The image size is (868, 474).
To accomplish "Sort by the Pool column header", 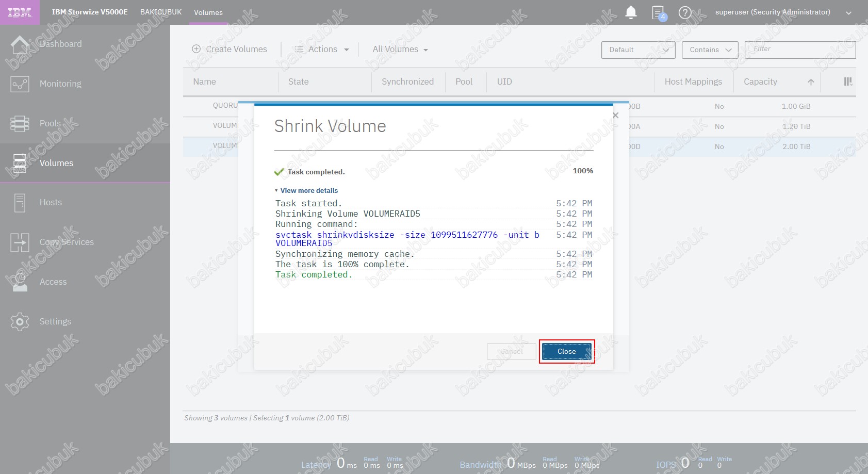I will click(x=464, y=81).
